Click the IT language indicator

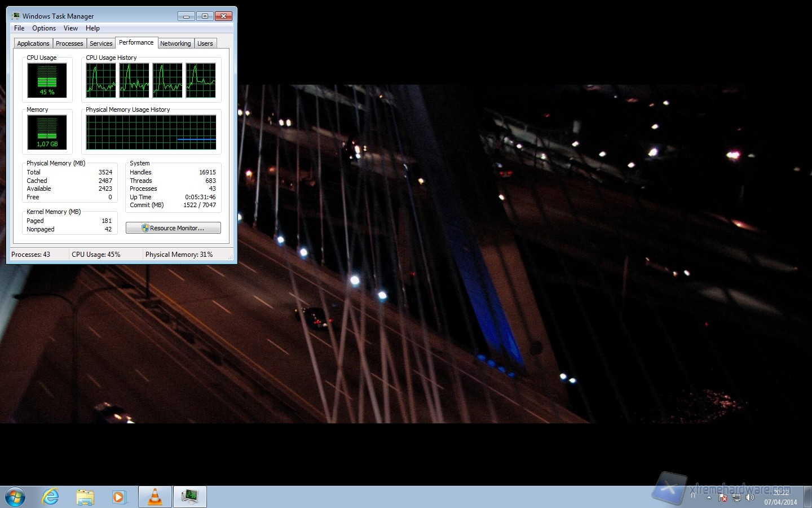point(693,495)
